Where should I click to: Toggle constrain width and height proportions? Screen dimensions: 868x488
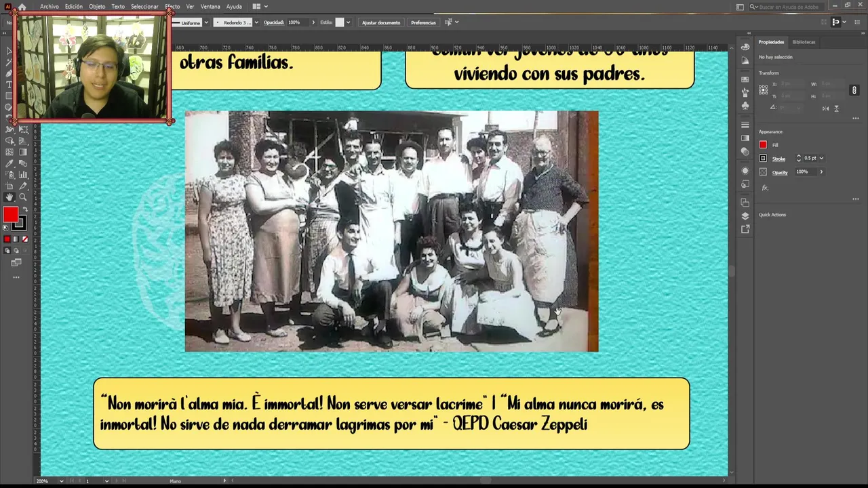(x=854, y=90)
